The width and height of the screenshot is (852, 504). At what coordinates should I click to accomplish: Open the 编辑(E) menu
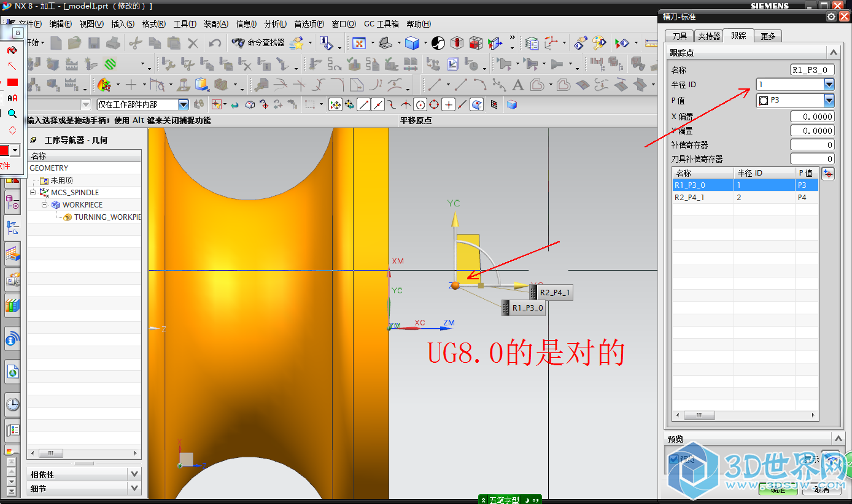61,24
